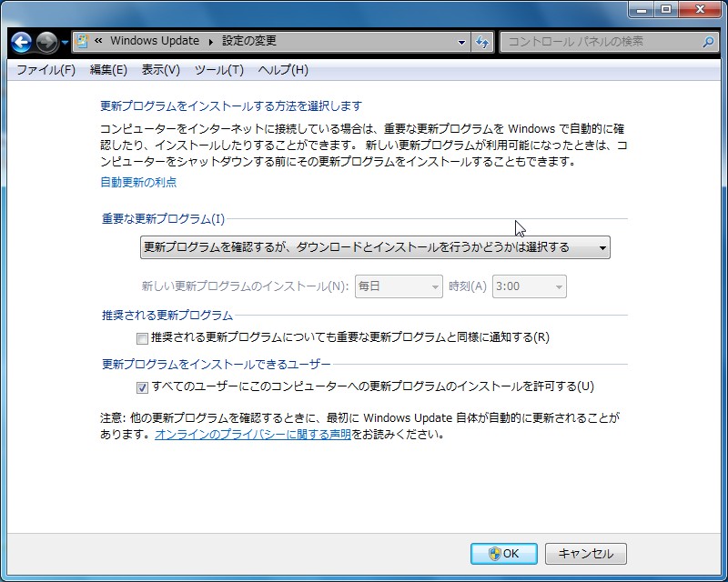The width and height of the screenshot is (728, 582).
Task: Click the キャンセル button
Action: pyautogui.click(x=586, y=553)
